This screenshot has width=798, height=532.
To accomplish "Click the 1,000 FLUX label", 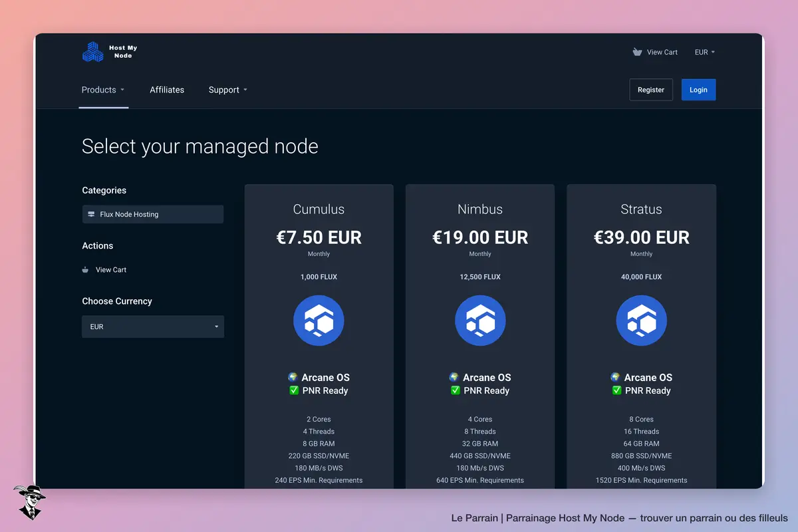I will click(319, 277).
